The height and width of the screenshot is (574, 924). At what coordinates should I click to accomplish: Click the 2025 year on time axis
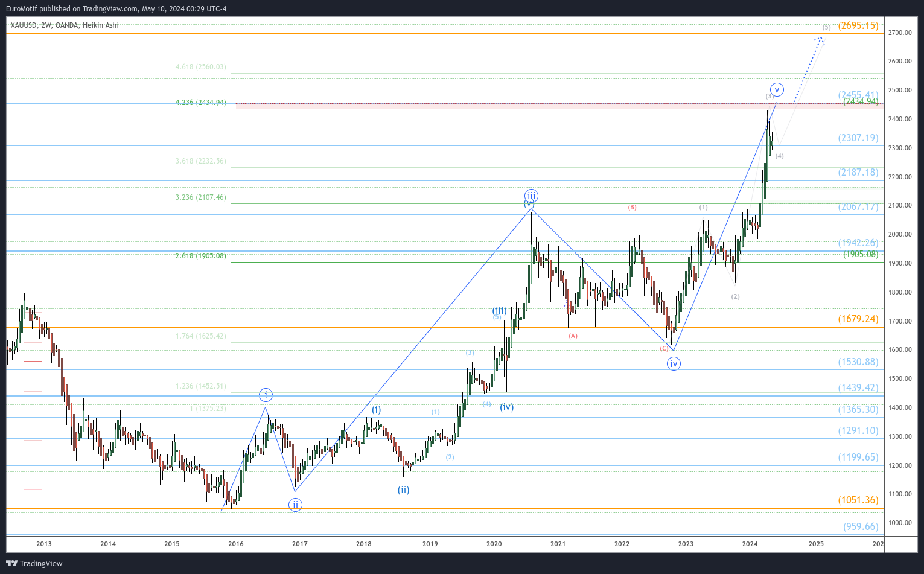[x=816, y=544]
